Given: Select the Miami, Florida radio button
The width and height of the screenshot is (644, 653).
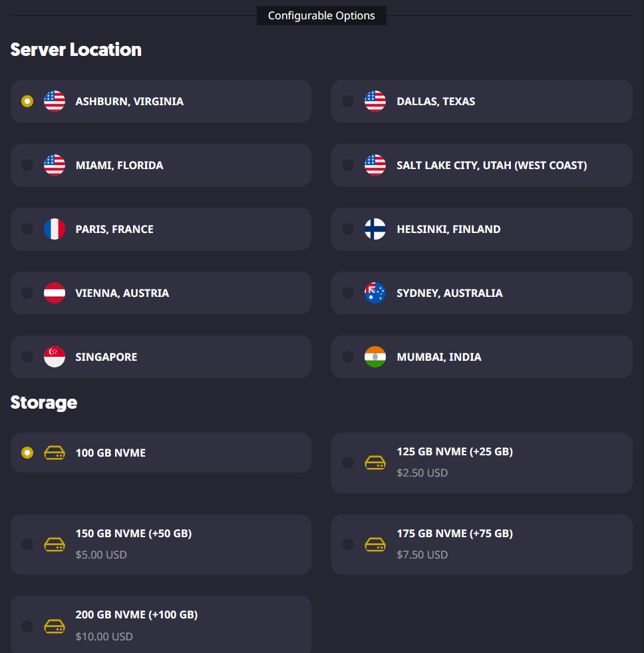Looking at the screenshot, I should 27,165.
